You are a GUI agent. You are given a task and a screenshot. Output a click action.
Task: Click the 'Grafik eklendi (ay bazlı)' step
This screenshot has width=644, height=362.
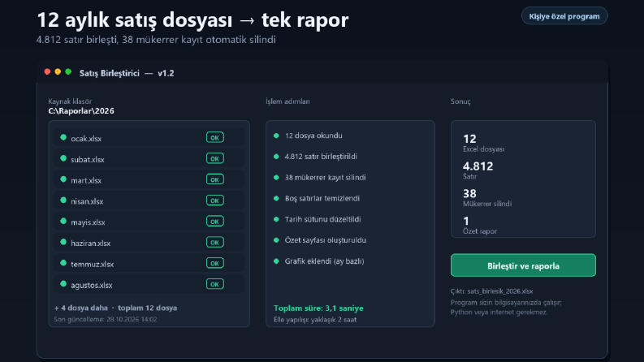325,261
